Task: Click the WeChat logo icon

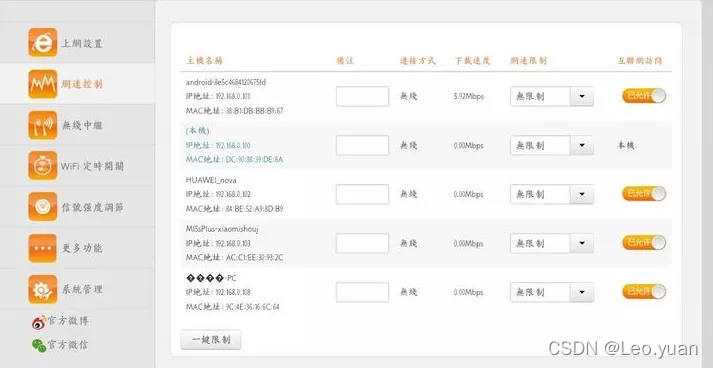Action: click(x=39, y=346)
